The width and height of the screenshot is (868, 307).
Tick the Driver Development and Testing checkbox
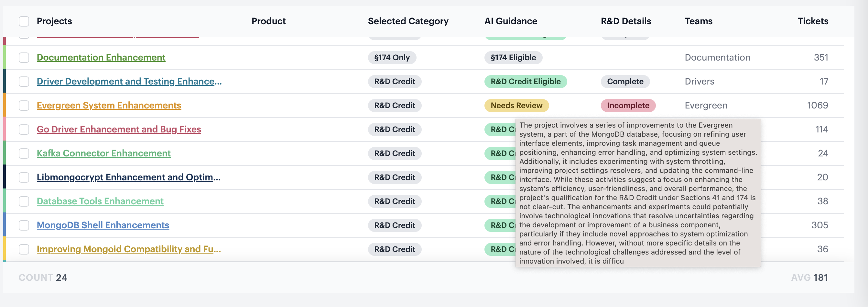pos(24,82)
